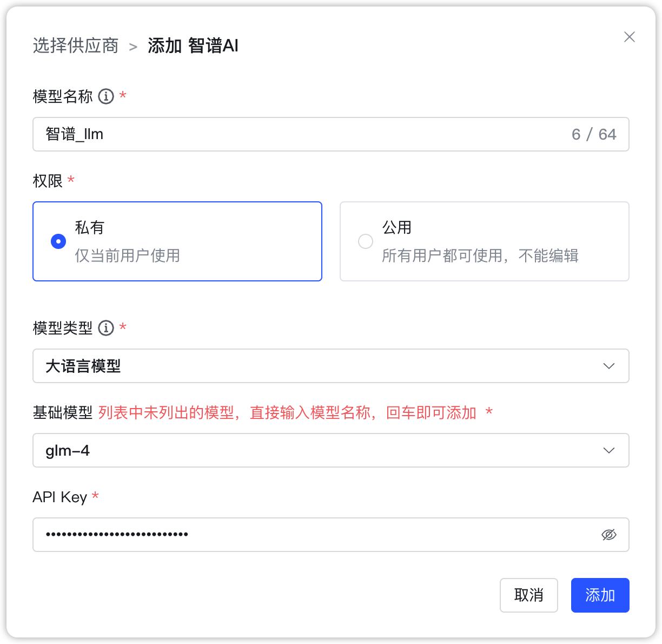662x644 pixels.
Task: Open the 基础模型 dropdown showing glm-4
Action: tap(331, 450)
